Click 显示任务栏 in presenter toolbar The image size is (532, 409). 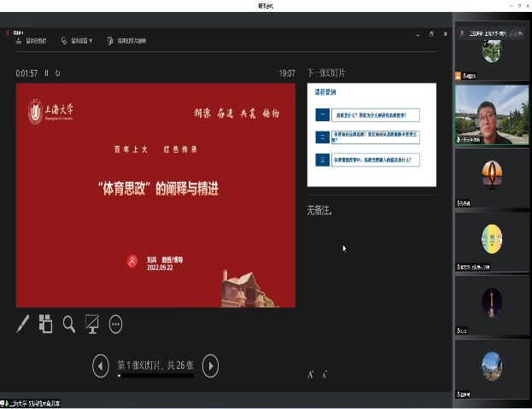[32, 40]
